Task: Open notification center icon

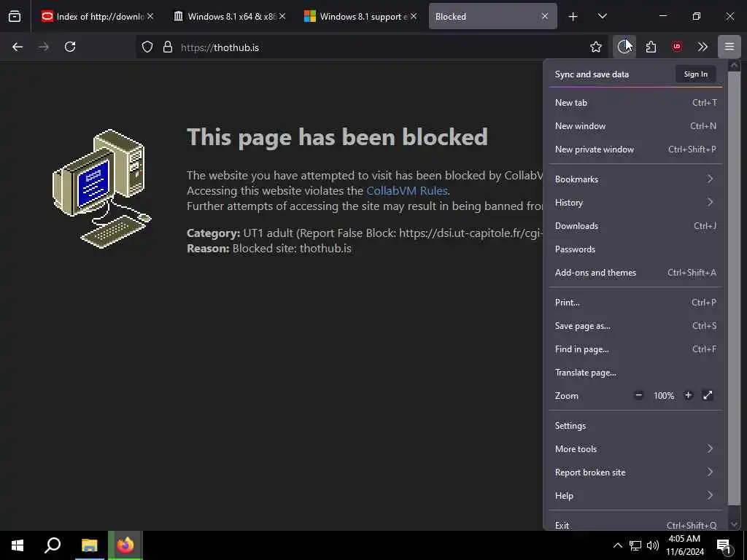Action: click(724, 547)
